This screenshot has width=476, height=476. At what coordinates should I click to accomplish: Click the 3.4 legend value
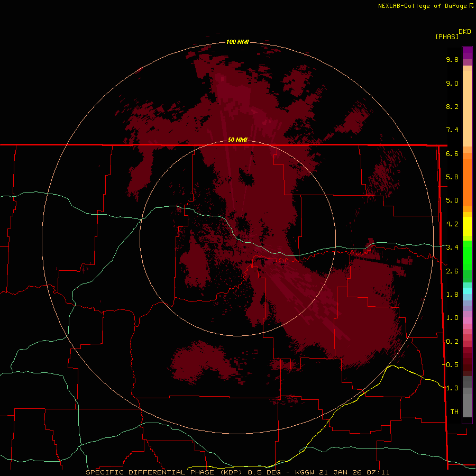click(452, 248)
